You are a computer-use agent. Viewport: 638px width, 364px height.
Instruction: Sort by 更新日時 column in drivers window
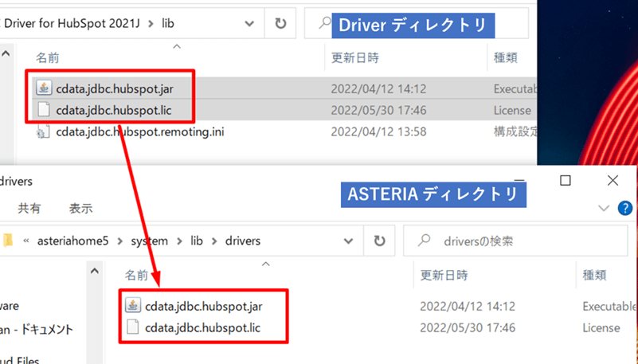pyautogui.click(x=444, y=276)
